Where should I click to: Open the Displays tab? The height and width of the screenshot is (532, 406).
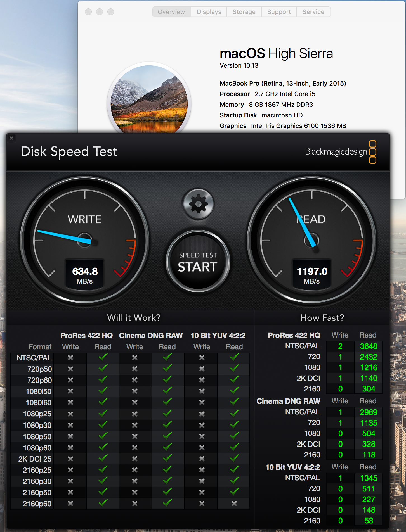(209, 12)
